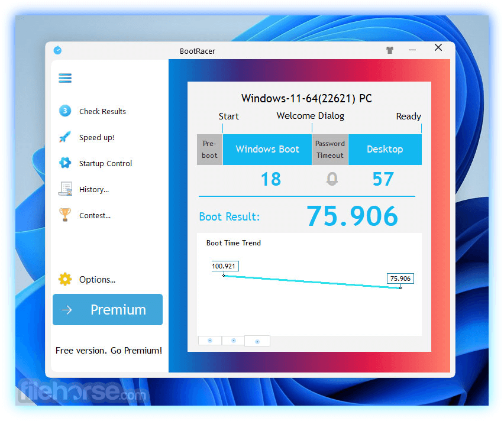504x421 pixels.
Task: Open Options... entry
Action: click(97, 280)
